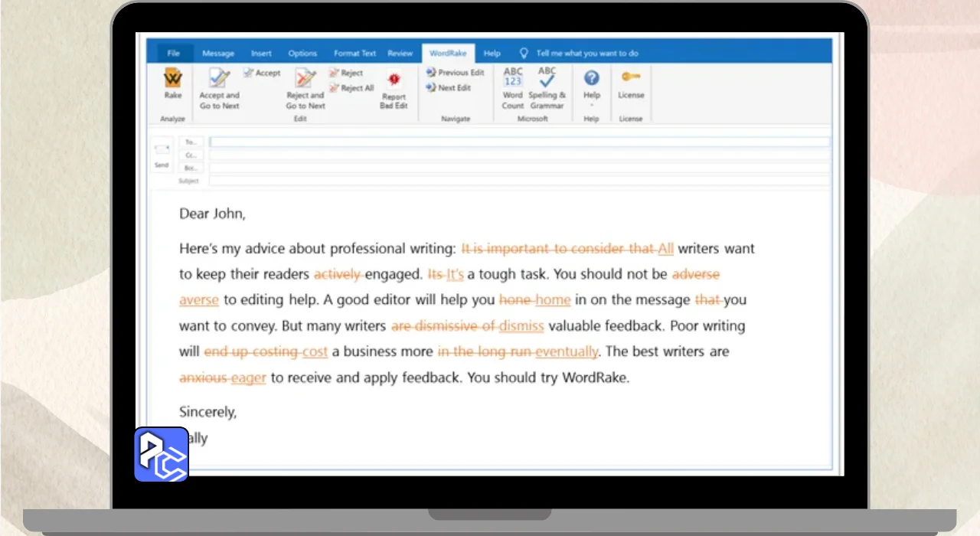
Task: Click the word 'WordRake' in email body
Action: [594, 378]
